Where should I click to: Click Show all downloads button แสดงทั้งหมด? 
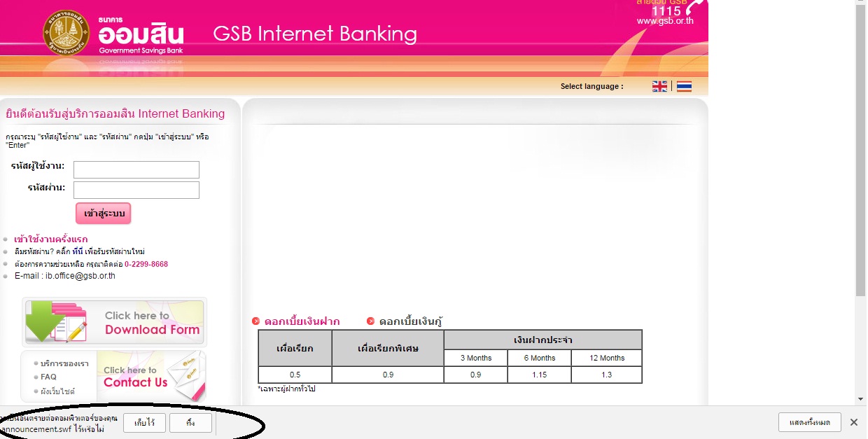point(809,422)
